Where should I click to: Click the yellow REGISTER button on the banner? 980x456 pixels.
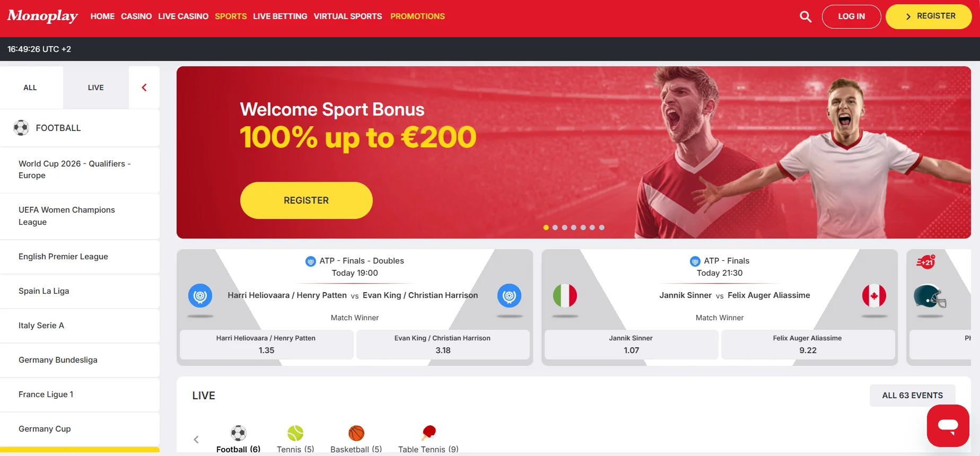click(307, 200)
